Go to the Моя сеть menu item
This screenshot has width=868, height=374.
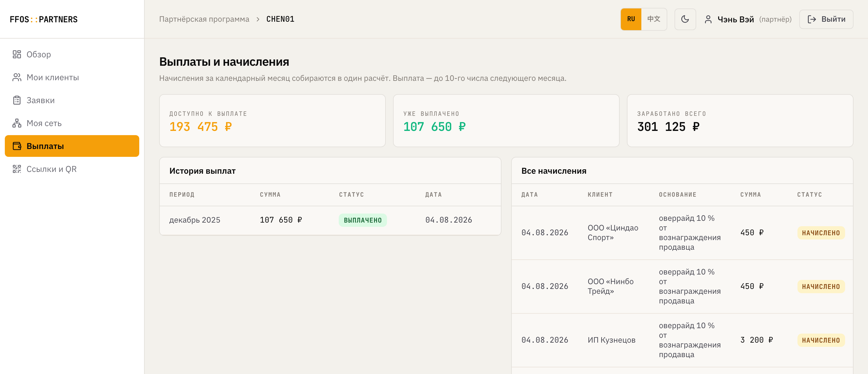tap(72, 123)
